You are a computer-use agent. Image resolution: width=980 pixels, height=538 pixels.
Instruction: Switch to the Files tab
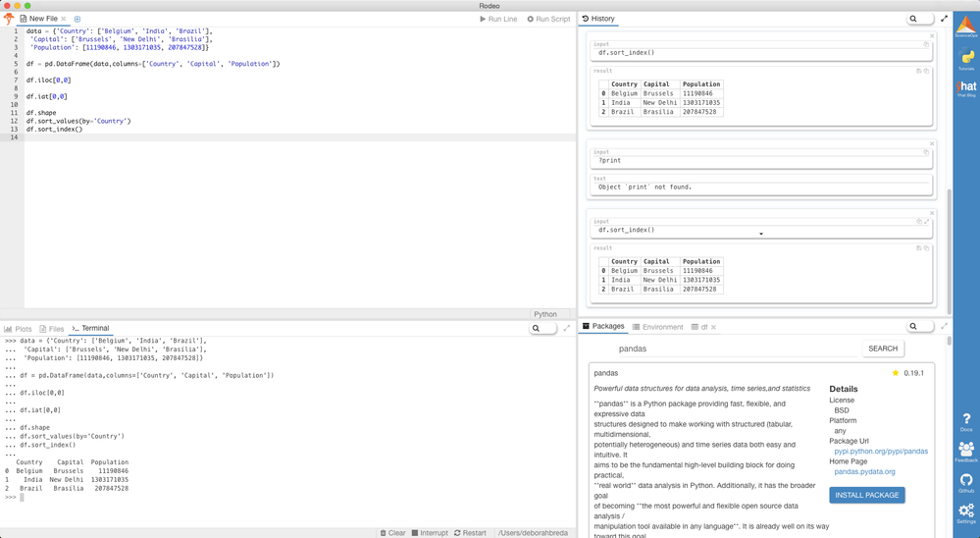pos(52,329)
